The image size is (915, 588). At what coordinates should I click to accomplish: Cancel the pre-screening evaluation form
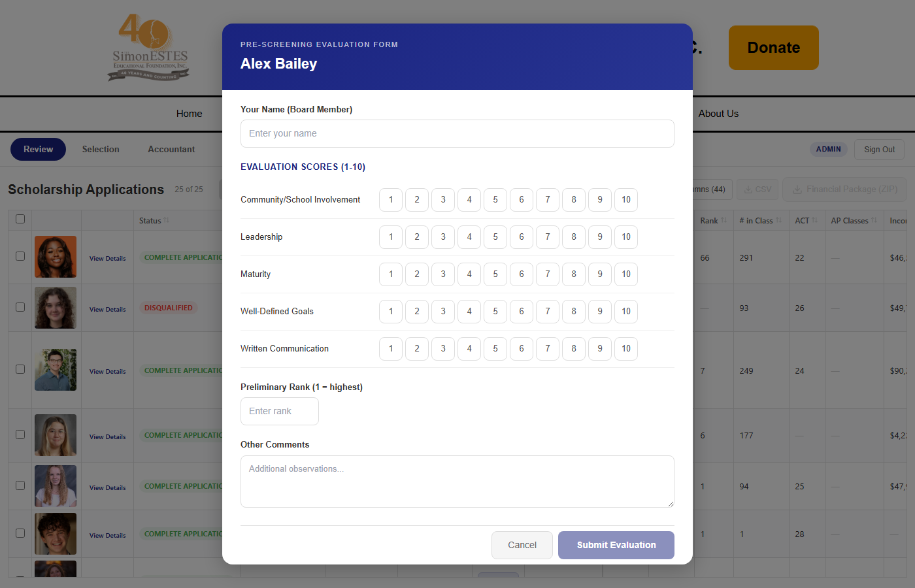click(522, 545)
